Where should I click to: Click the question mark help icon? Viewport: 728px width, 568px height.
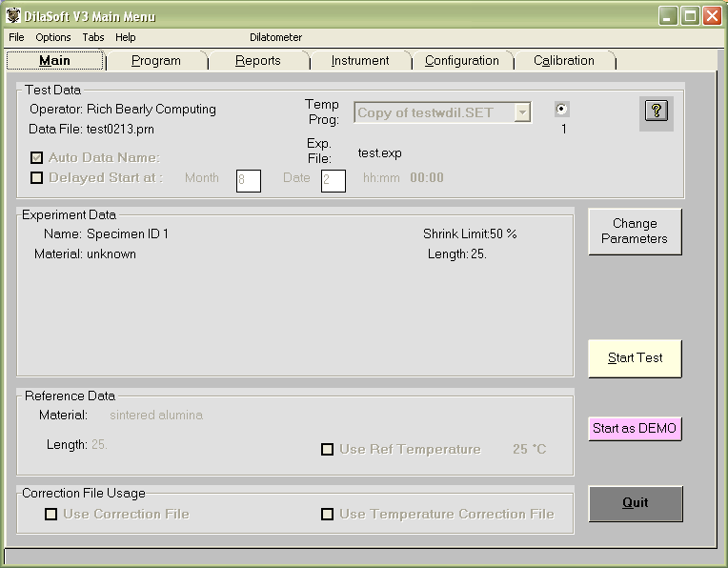656,111
